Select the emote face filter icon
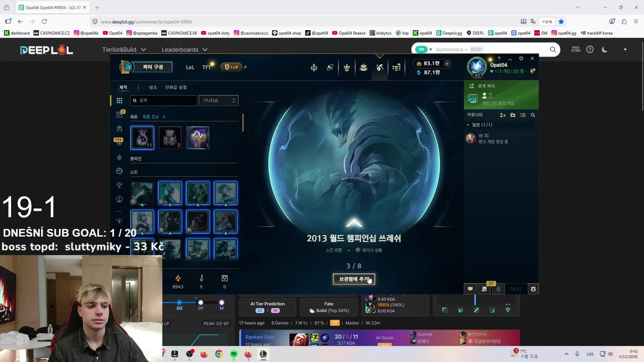 119,171
